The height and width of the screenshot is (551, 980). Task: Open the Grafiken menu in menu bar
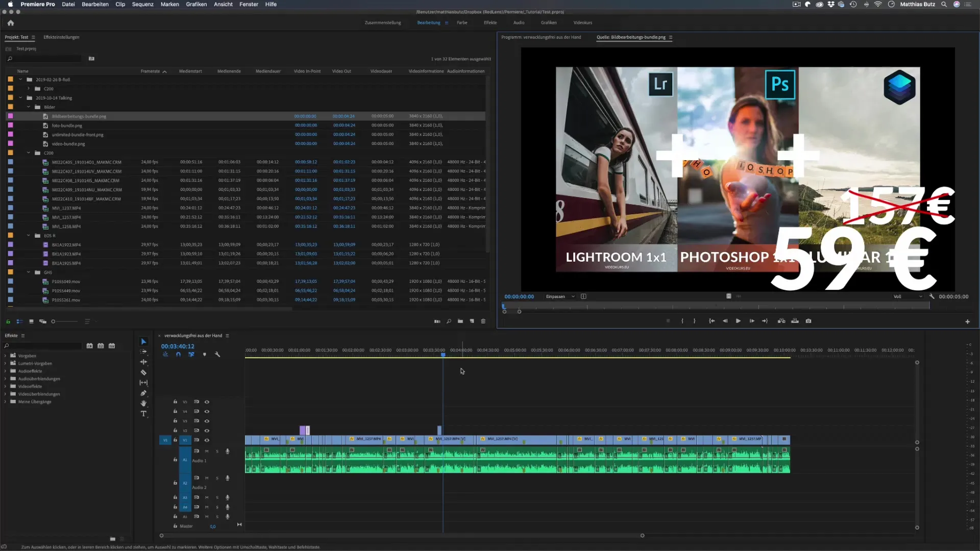pyautogui.click(x=196, y=4)
